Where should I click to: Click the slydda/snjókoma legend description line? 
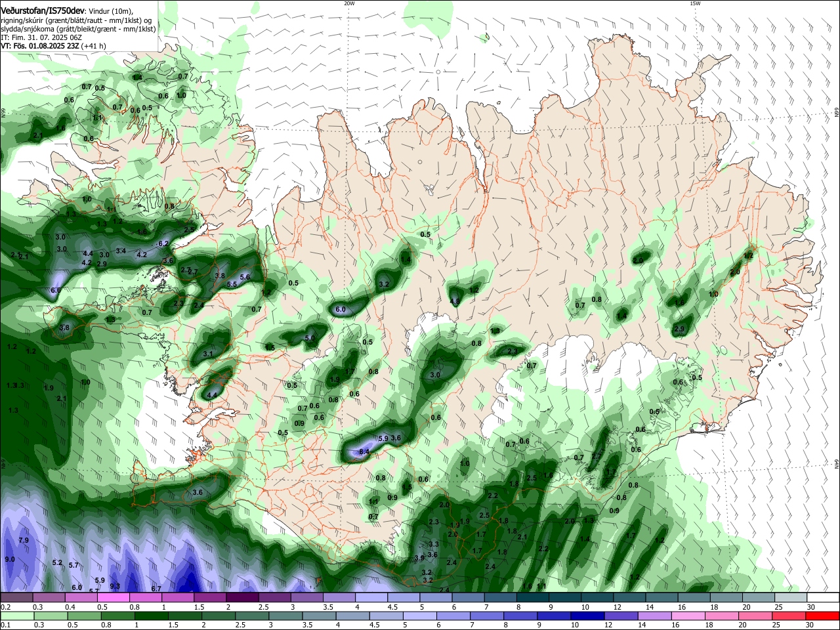78,29
